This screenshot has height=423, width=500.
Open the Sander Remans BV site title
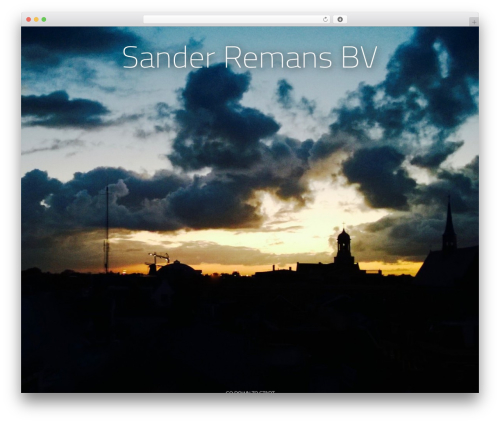click(x=250, y=57)
